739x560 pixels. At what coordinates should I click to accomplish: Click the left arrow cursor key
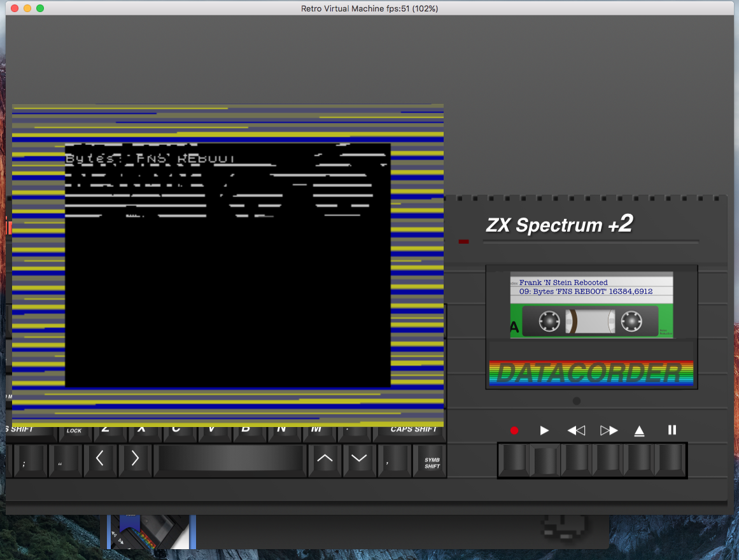101,461
